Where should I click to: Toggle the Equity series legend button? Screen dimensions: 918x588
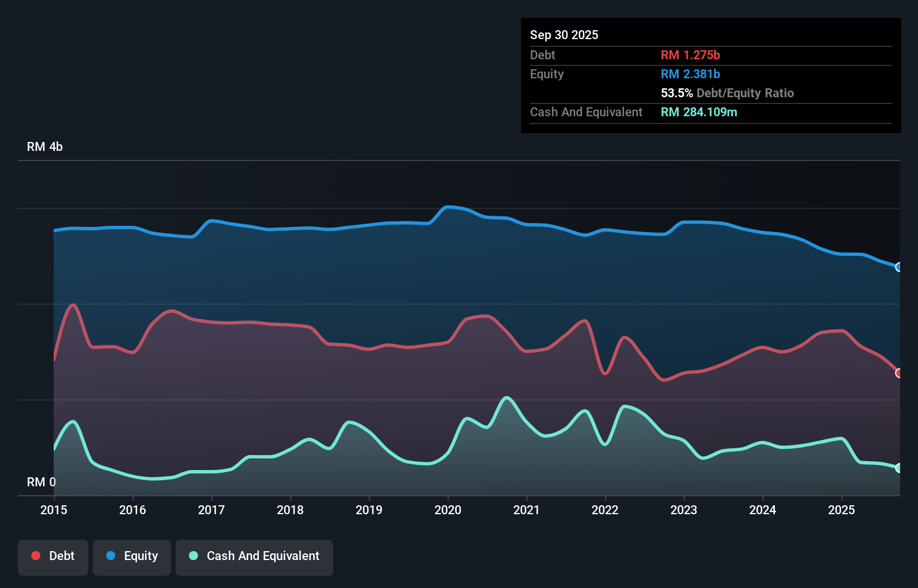point(132,557)
